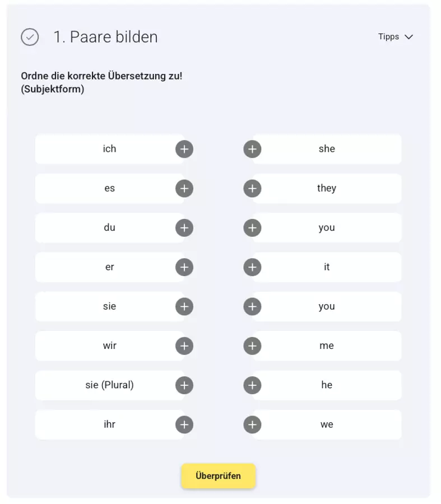This screenshot has width=441, height=504.
Task: Click the plus icon beside 'sie (Plural)'
Action: click(x=184, y=385)
